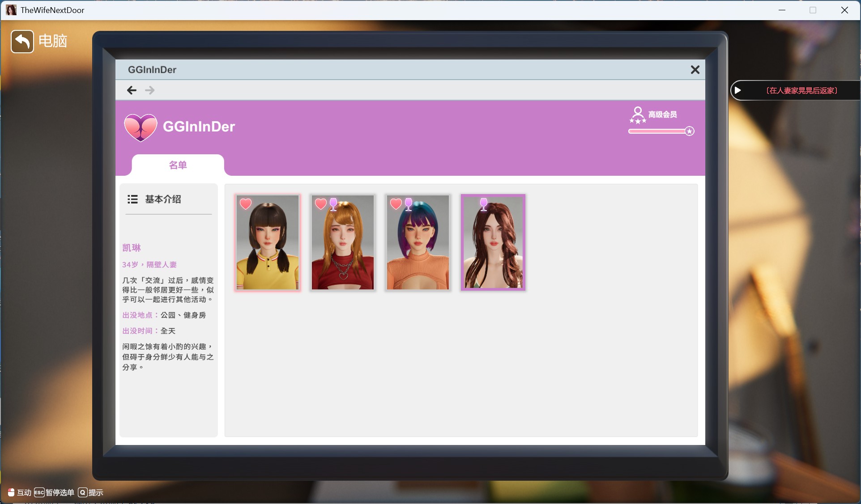The width and height of the screenshot is (861, 504).
Task: Toggle the wine glass on the orange-haired profile
Action: tap(334, 204)
